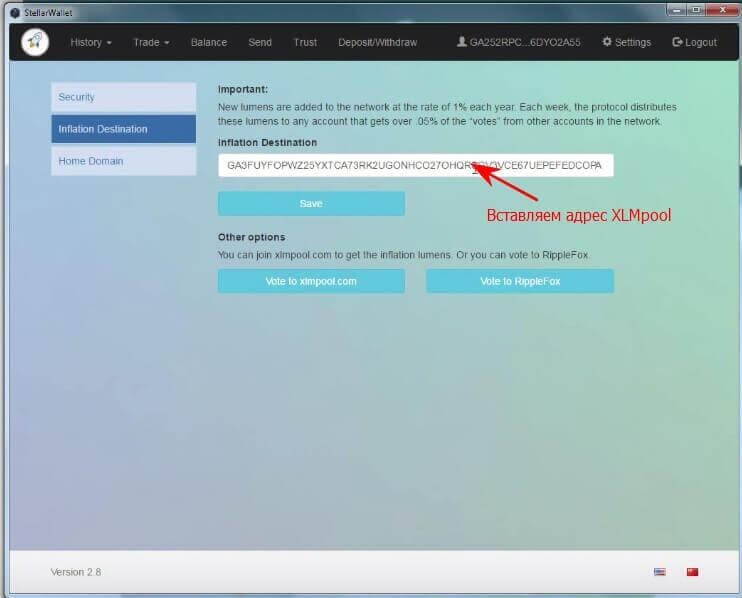Open the Trade dropdown menu
742x598 pixels.
(151, 43)
